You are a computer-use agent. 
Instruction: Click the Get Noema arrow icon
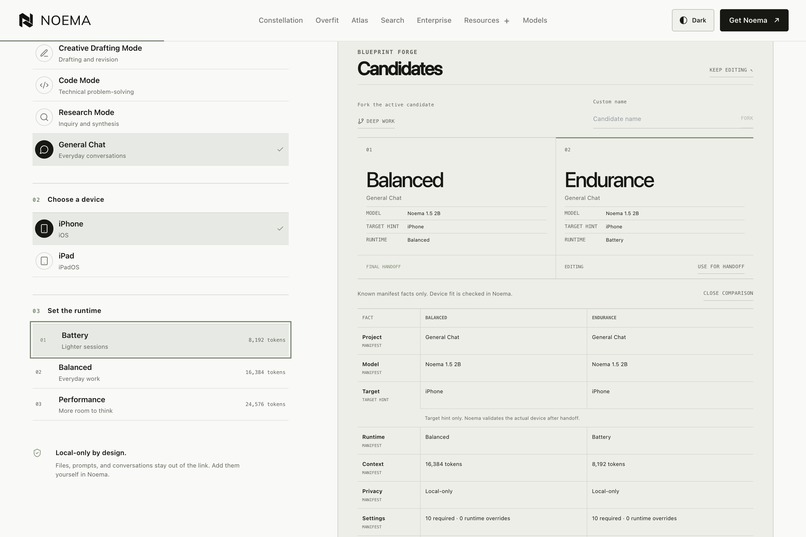click(776, 21)
